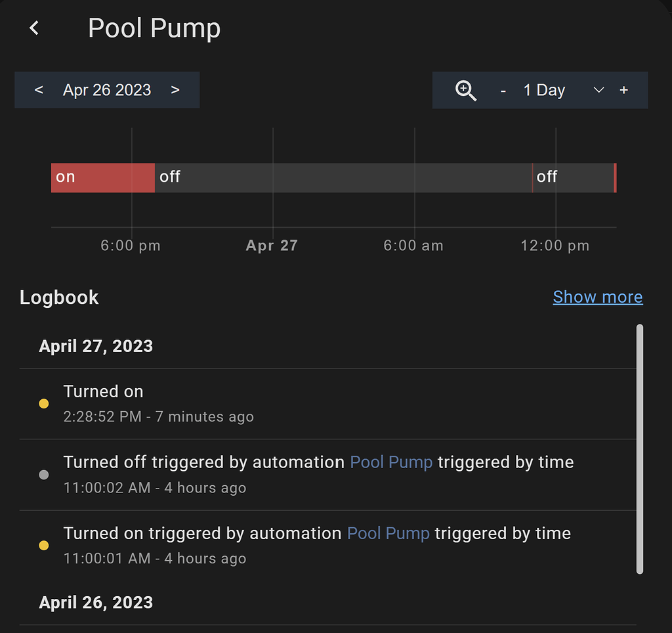The image size is (672, 633).
Task: Click the gray dot beside Turned off entry
Action: coord(43,474)
